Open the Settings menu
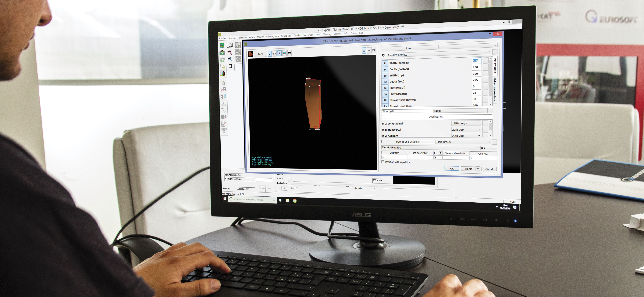Viewport: 644px width, 297px height. 337,34
